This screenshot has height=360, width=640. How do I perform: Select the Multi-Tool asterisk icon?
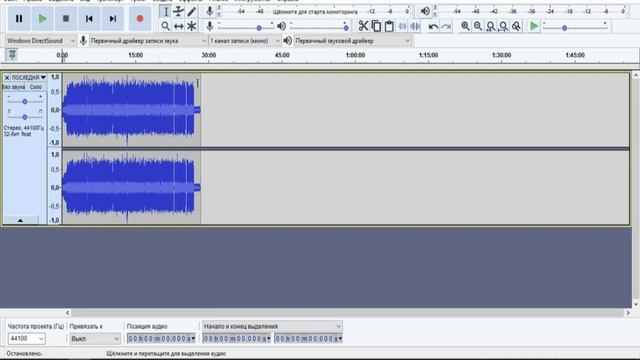191,26
